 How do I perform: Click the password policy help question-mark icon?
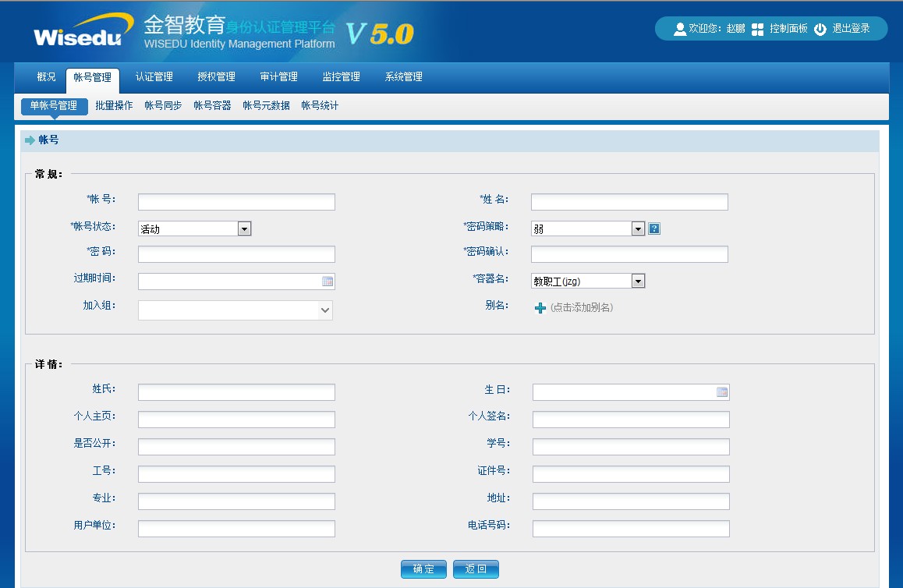click(654, 228)
